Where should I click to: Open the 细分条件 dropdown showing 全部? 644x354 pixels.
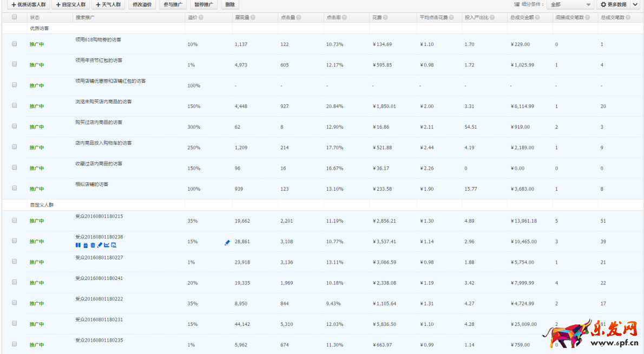[x=570, y=4]
